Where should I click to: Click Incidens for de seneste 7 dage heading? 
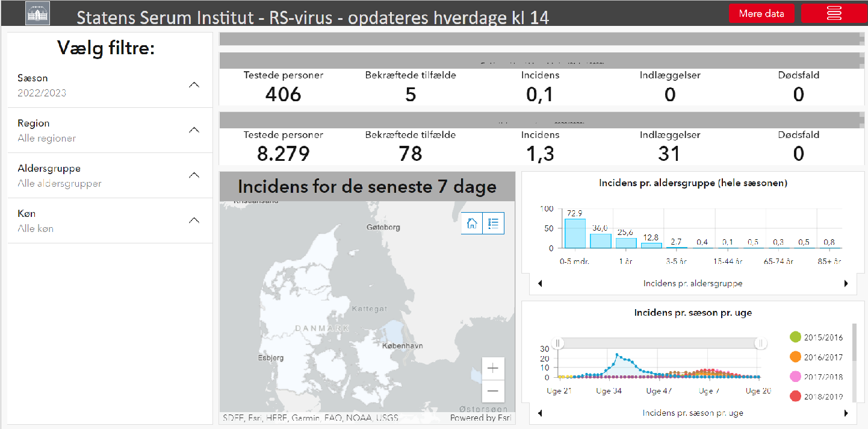[367, 186]
